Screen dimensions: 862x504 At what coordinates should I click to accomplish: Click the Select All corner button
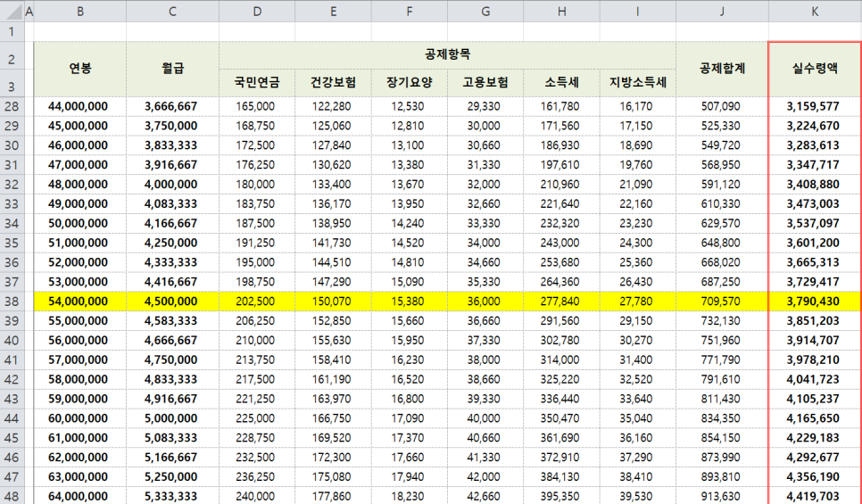(x=12, y=11)
